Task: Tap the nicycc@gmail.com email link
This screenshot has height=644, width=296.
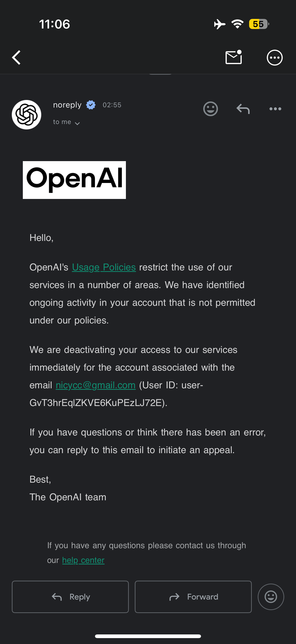Action: (95, 385)
